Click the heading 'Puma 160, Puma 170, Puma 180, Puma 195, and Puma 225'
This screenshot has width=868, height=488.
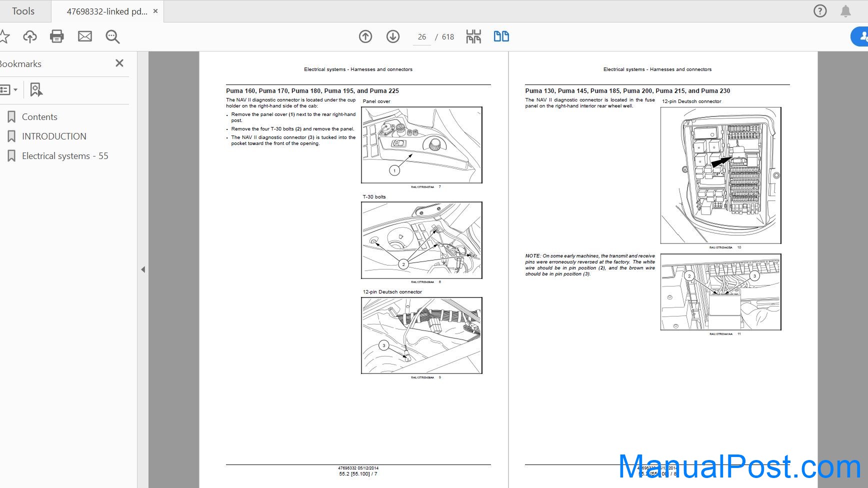coord(312,91)
